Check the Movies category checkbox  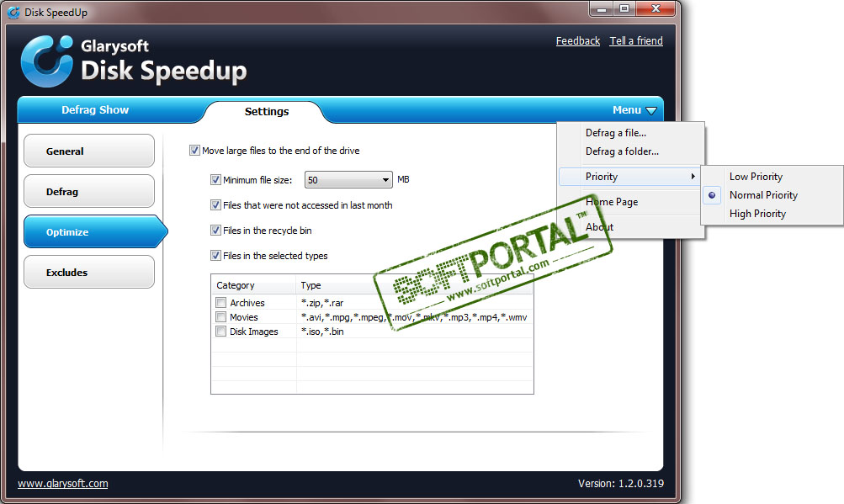[x=220, y=317]
